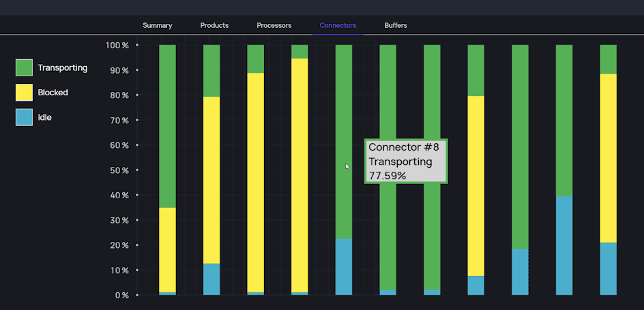Select green Transporting segment of last bar

pos(609,59)
